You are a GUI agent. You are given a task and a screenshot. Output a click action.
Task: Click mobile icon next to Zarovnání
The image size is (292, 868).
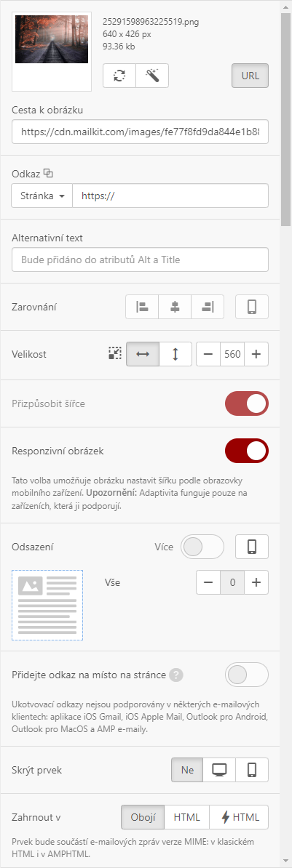252,308
